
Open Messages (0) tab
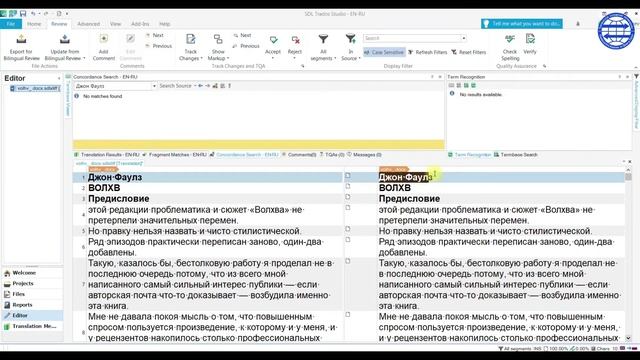[364, 155]
